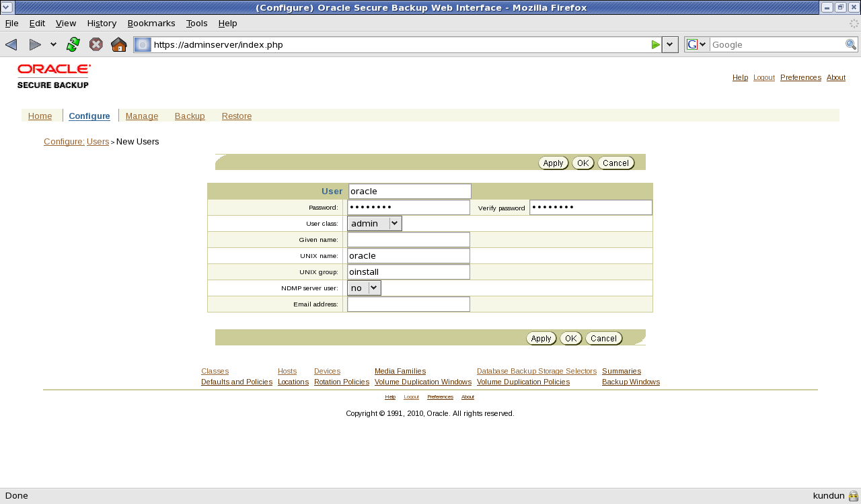Open the Classes link
This screenshot has height=504, width=861.
(215, 371)
